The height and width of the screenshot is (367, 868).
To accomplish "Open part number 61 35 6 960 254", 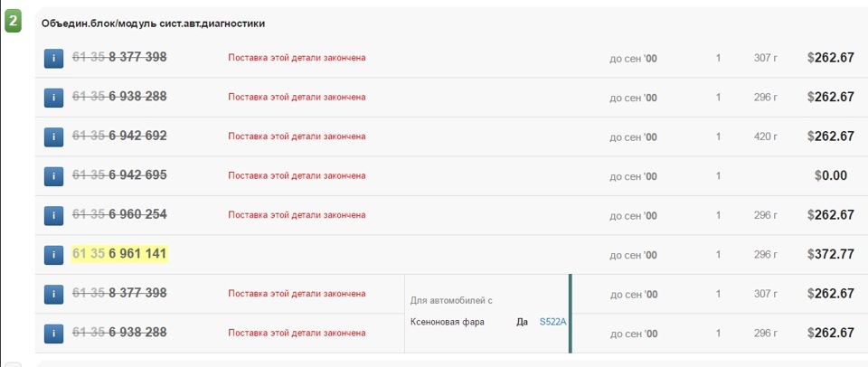I will point(119,214).
